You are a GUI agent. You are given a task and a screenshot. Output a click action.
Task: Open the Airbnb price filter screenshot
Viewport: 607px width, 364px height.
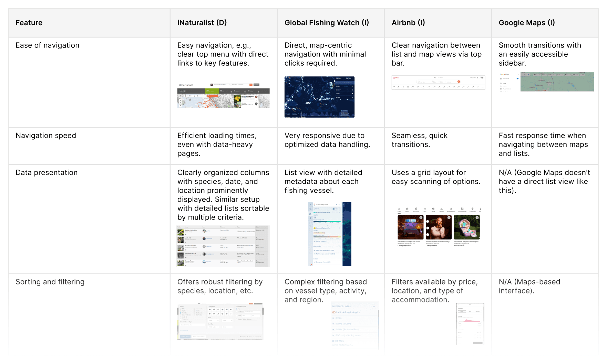470,324
